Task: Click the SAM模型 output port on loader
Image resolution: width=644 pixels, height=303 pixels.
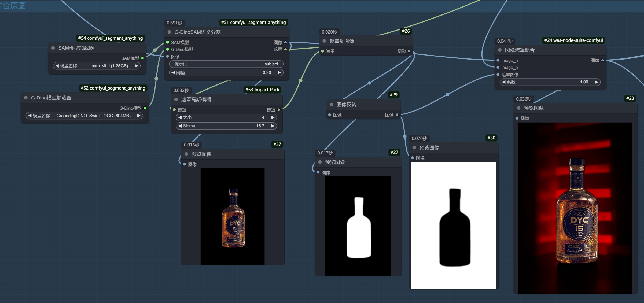Action: pos(143,58)
